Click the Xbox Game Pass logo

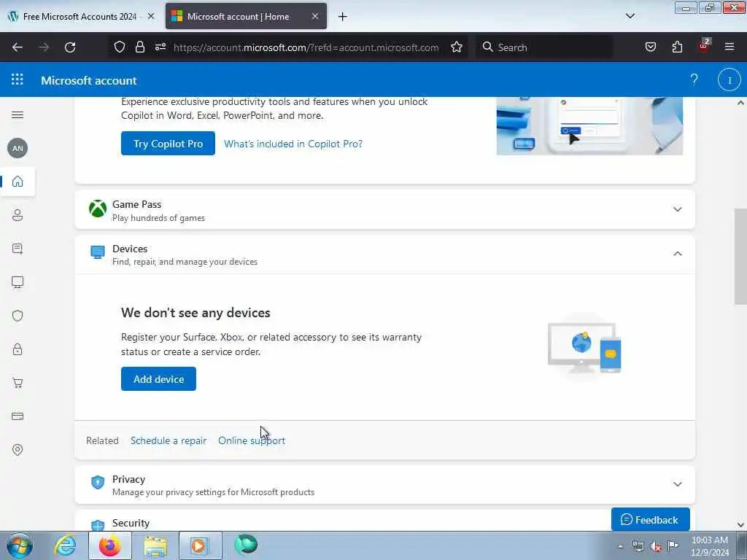[98, 209]
